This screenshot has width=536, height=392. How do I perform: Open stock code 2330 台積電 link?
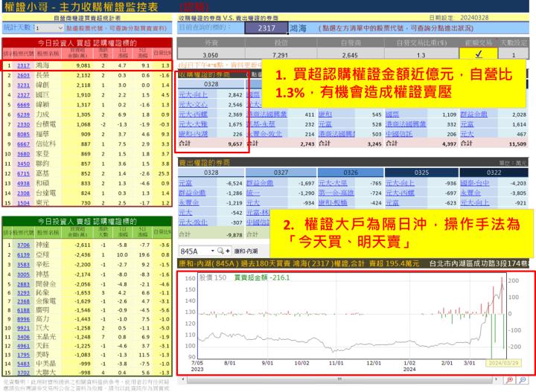pos(24,125)
